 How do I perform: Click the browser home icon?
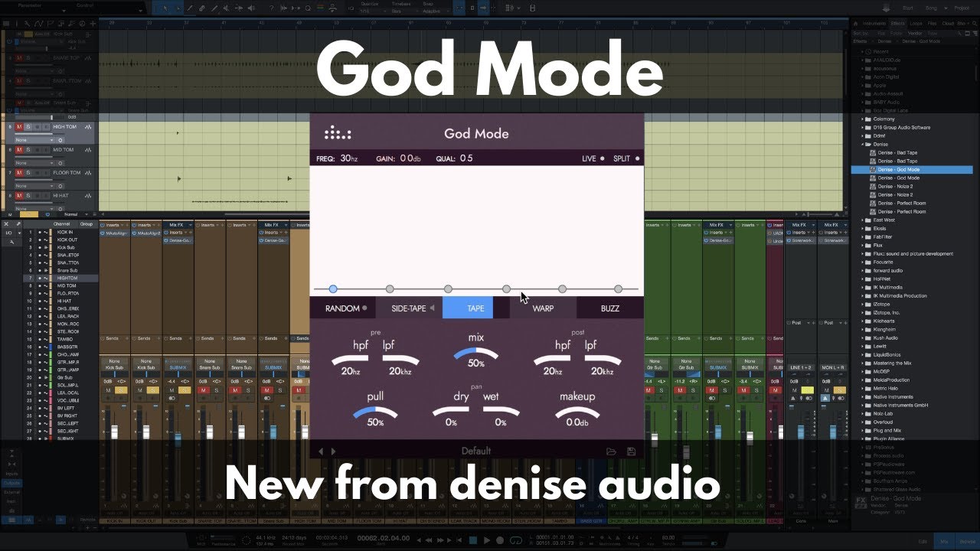[857, 24]
